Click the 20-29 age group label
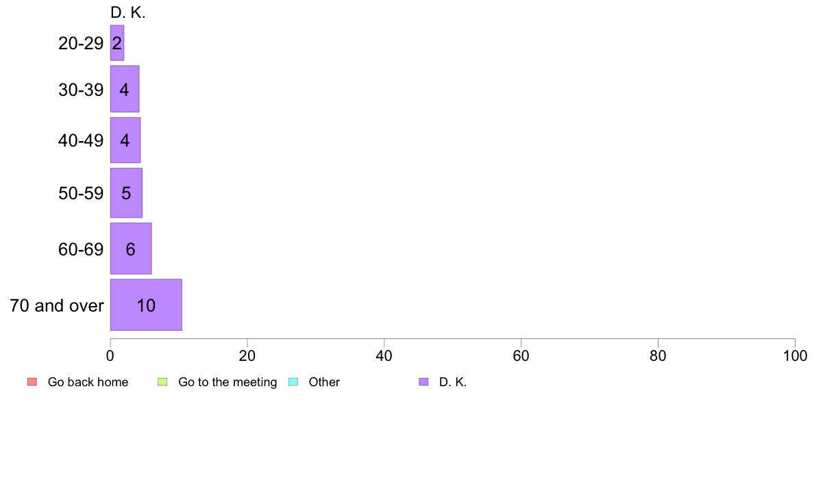Viewport: 814px width, 504px height. tap(81, 43)
